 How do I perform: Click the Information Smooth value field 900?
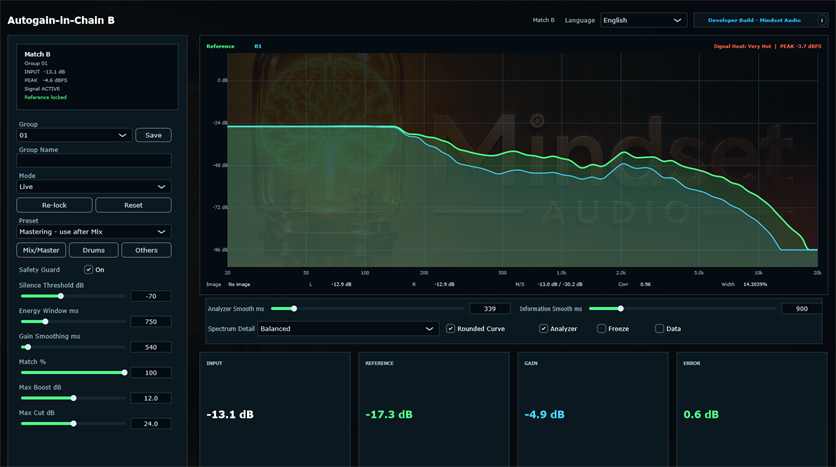pos(801,309)
